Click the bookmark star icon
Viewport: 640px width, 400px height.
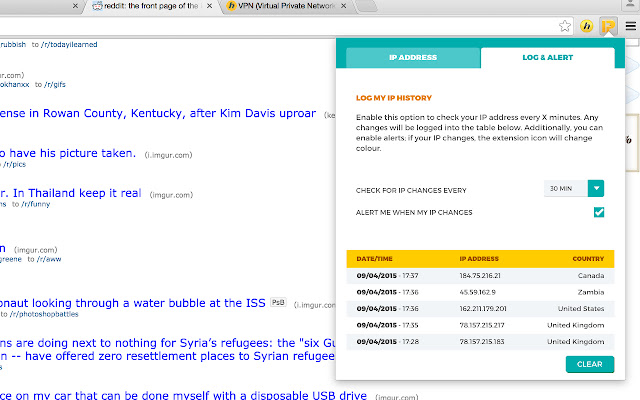coord(566,26)
